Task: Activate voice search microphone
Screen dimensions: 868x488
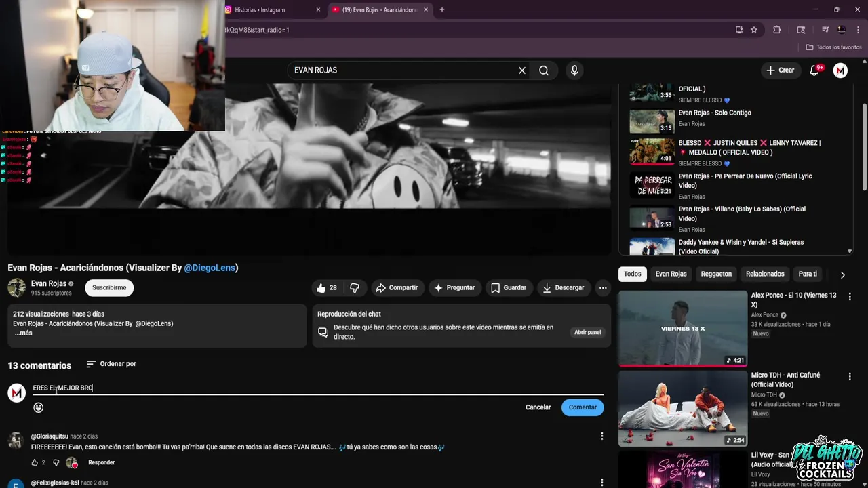Action: (574, 70)
